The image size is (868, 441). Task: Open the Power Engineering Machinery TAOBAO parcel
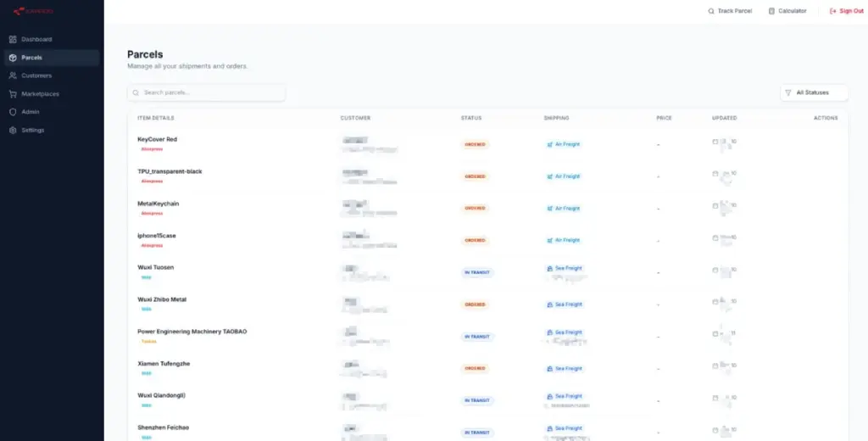(192, 332)
